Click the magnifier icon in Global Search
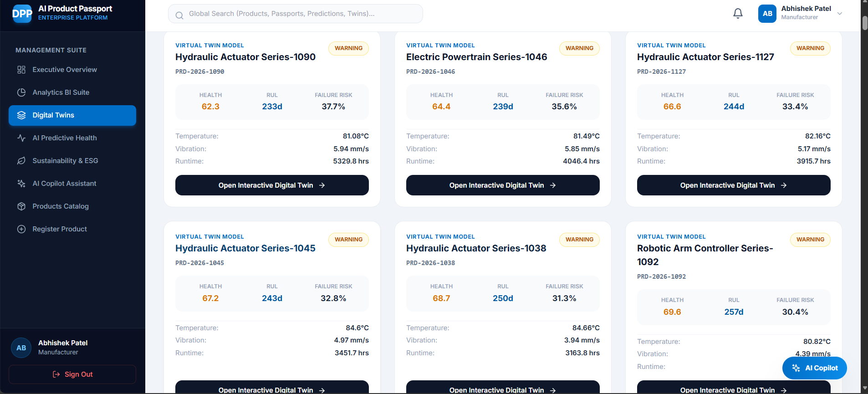Screen dimensions: 868x394 tap(179, 15)
